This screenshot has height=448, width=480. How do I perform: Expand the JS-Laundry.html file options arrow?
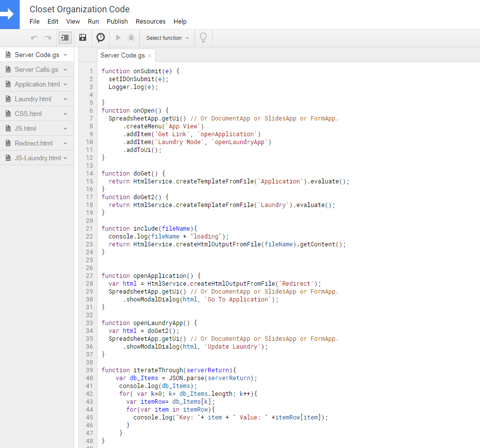pyautogui.click(x=65, y=158)
